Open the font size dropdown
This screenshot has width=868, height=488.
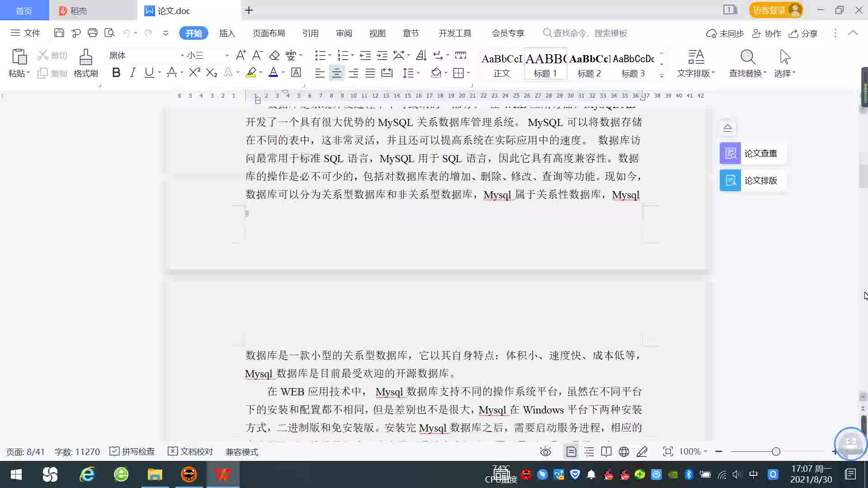click(227, 55)
